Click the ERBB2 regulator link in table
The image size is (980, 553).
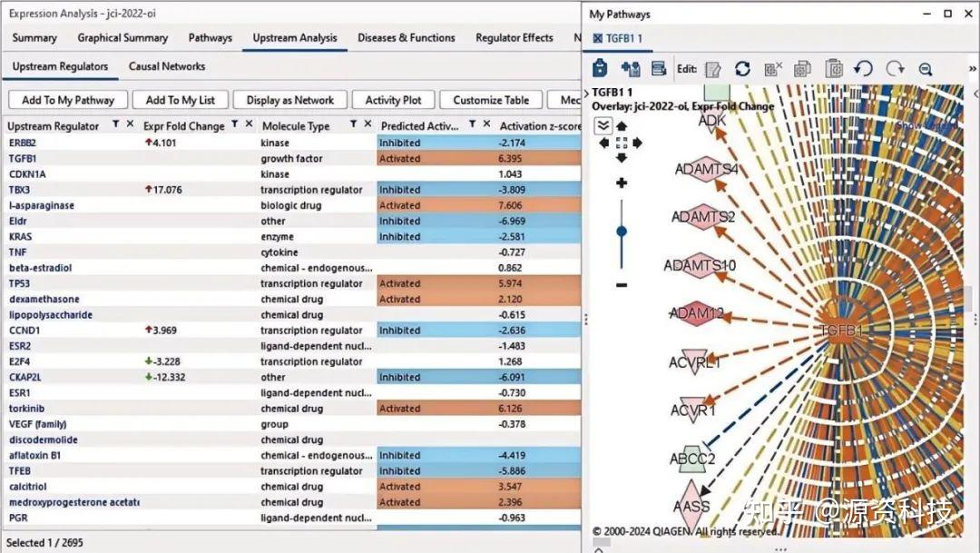23,143
